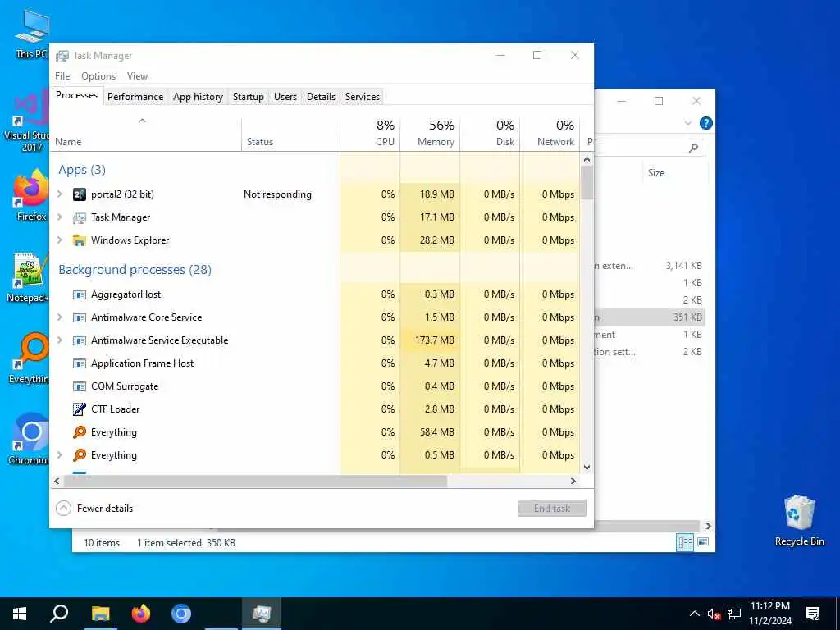Sort processes by Network column
This screenshot has width=840, height=630.
550,134
